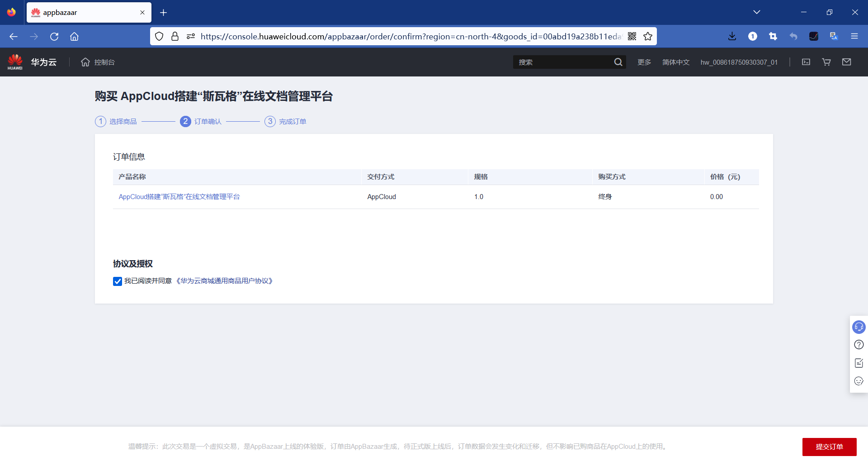Click the 提交订单 submit order button
Screen dimensions: 868x466
tap(829, 447)
